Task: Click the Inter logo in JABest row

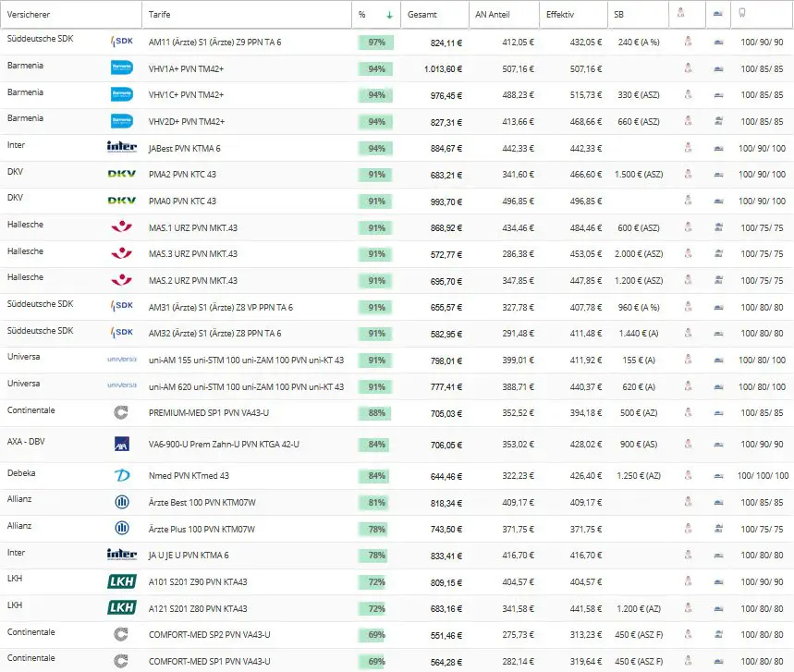Action: click(x=121, y=147)
